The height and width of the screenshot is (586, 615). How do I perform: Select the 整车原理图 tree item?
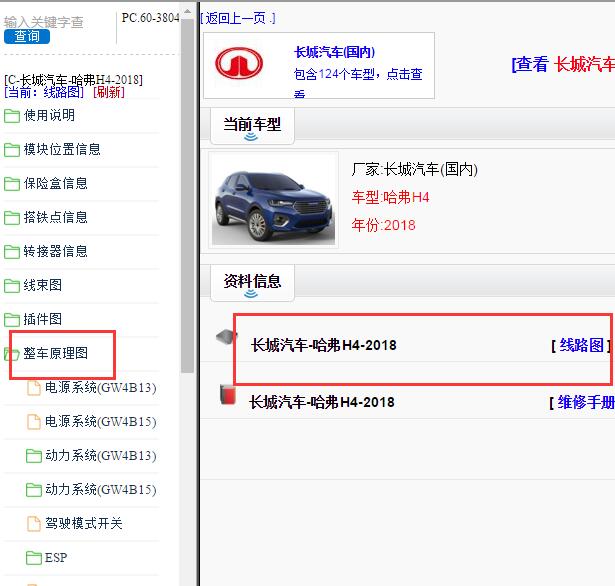coord(55,353)
